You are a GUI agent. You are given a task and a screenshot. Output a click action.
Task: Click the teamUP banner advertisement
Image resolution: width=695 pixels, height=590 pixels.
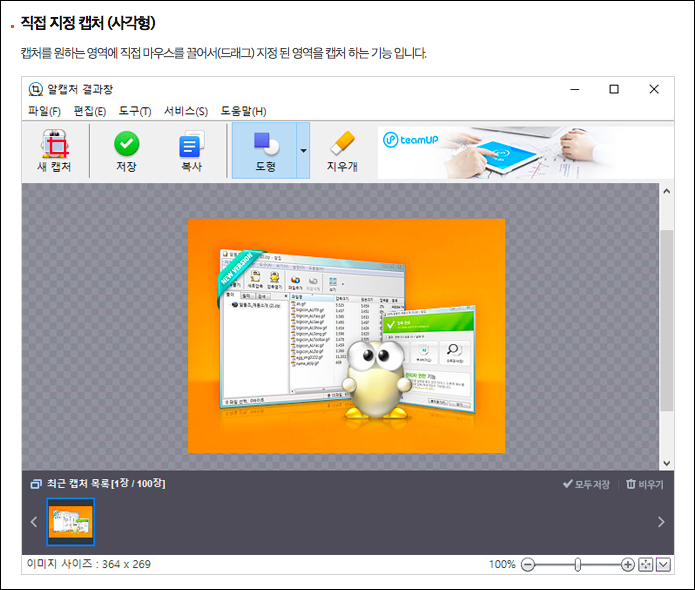[x=525, y=152]
